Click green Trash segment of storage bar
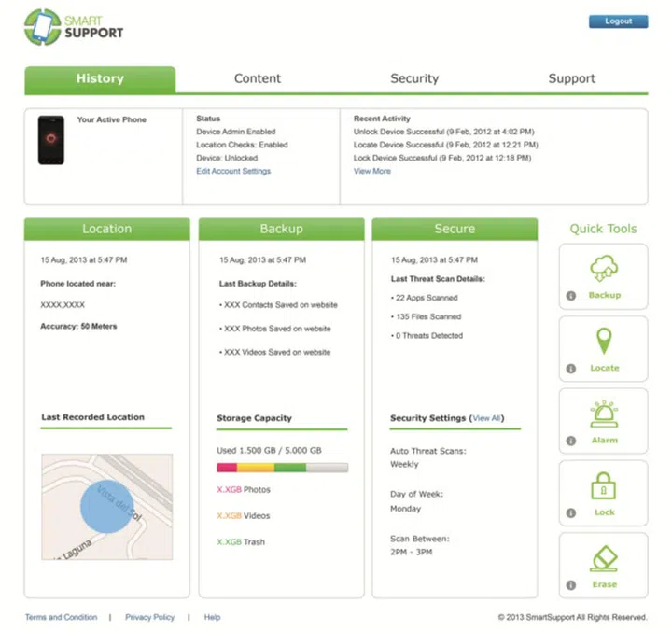Screen dimensions: 672x631 (290, 468)
